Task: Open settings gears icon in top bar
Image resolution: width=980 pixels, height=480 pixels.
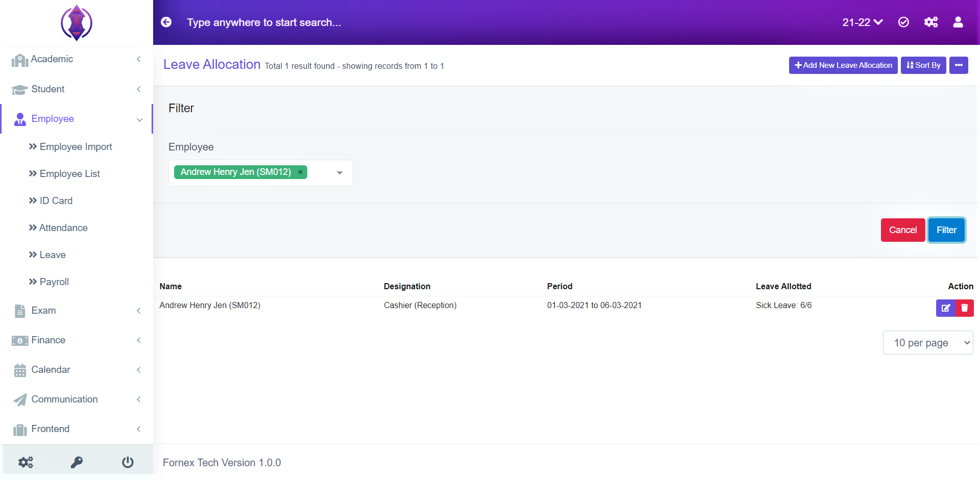Action: (x=931, y=22)
